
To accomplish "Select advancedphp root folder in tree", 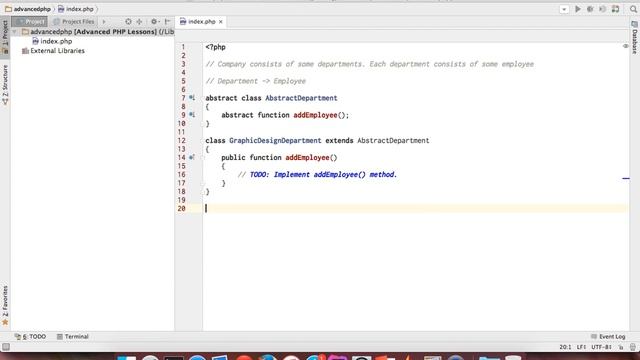I will (98, 32).
